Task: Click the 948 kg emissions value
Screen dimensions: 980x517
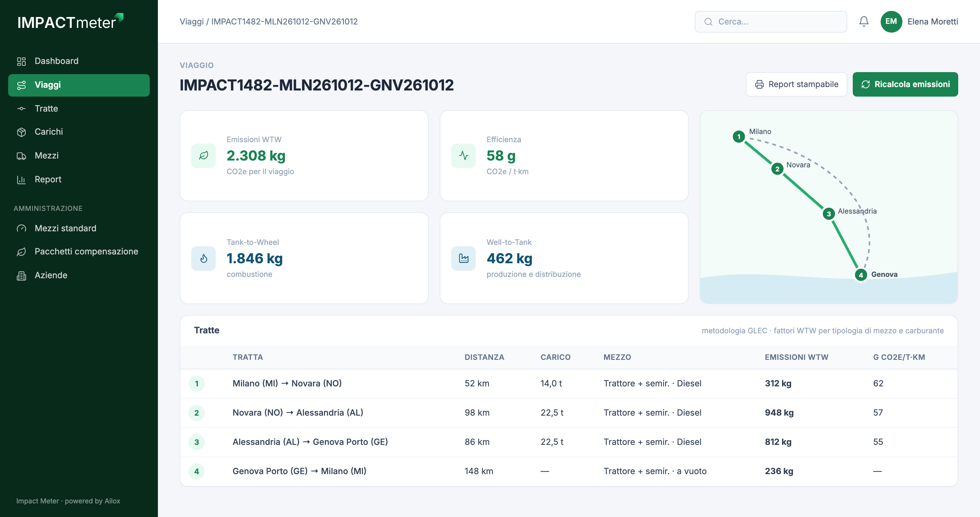Action: pos(779,413)
